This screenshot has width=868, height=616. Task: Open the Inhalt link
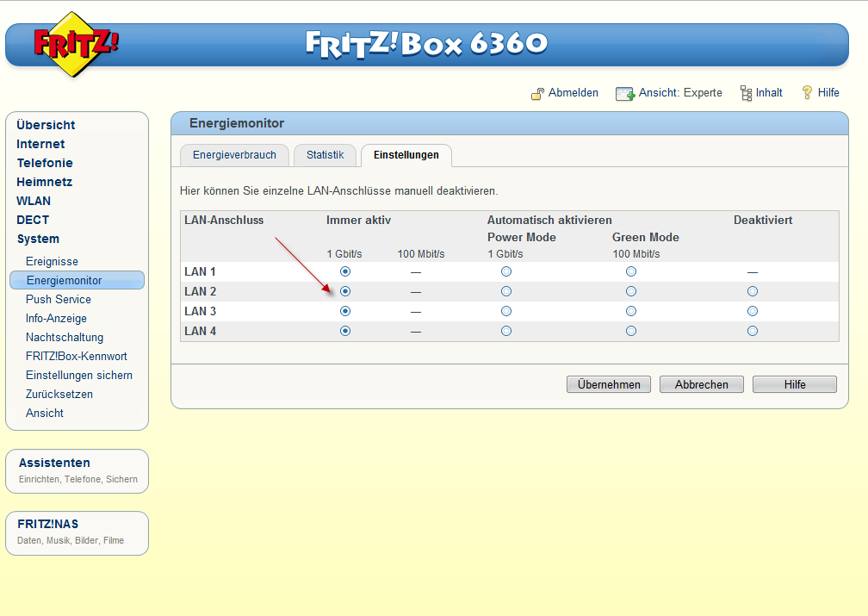coord(769,93)
